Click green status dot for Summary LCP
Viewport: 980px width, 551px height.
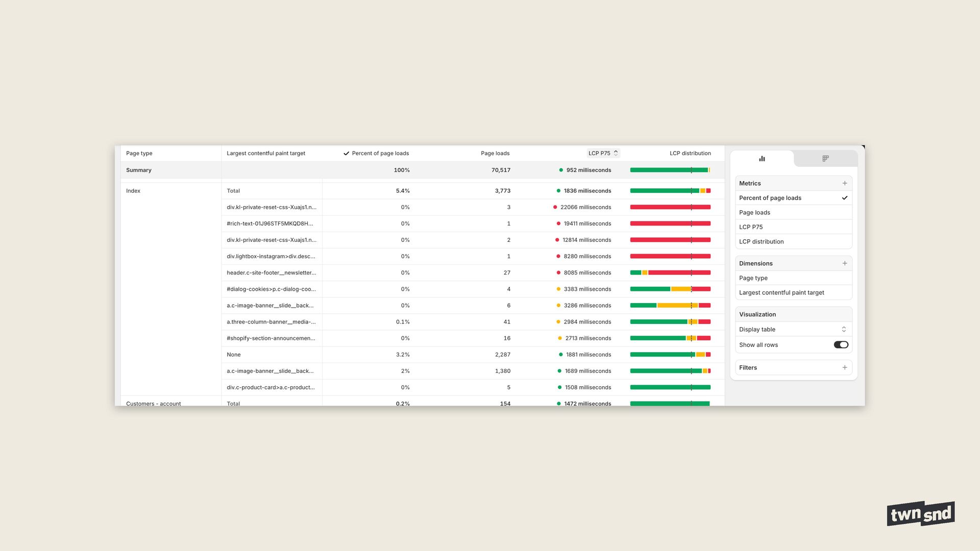click(x=561, y=170)
